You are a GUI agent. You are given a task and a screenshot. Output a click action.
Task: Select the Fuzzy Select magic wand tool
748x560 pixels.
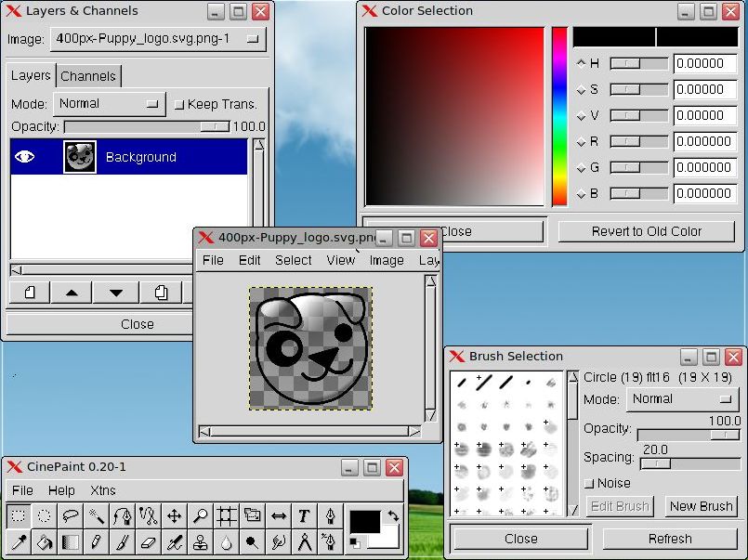[97, 515]
